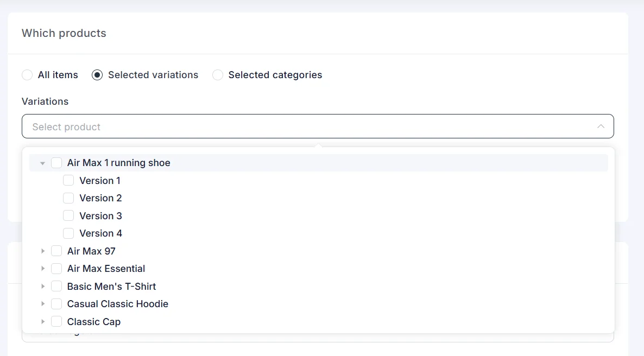The width and height of the screenshot is (644, 356).
Task: Click the Air Max 1 running shoe label
Action: click(119, 163)
